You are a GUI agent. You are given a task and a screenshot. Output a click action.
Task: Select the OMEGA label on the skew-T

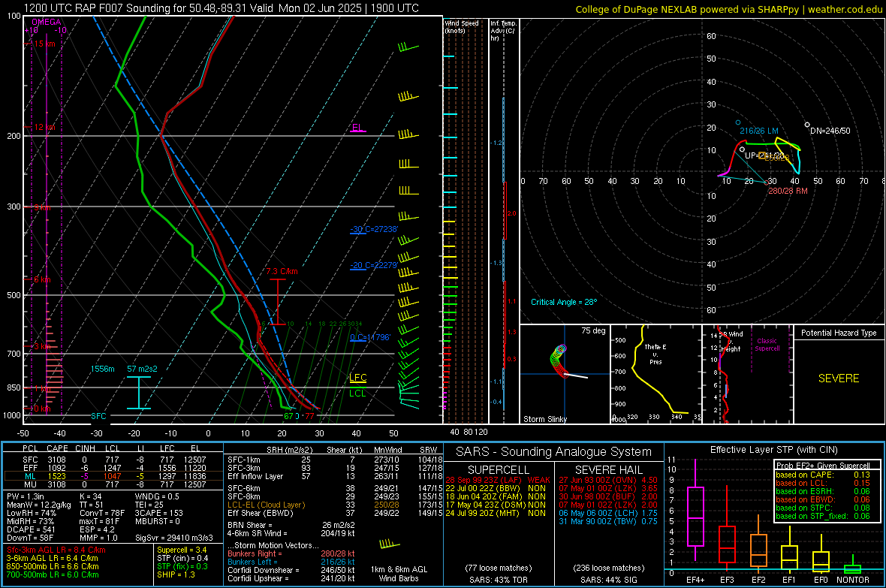(x=47, y=22)
